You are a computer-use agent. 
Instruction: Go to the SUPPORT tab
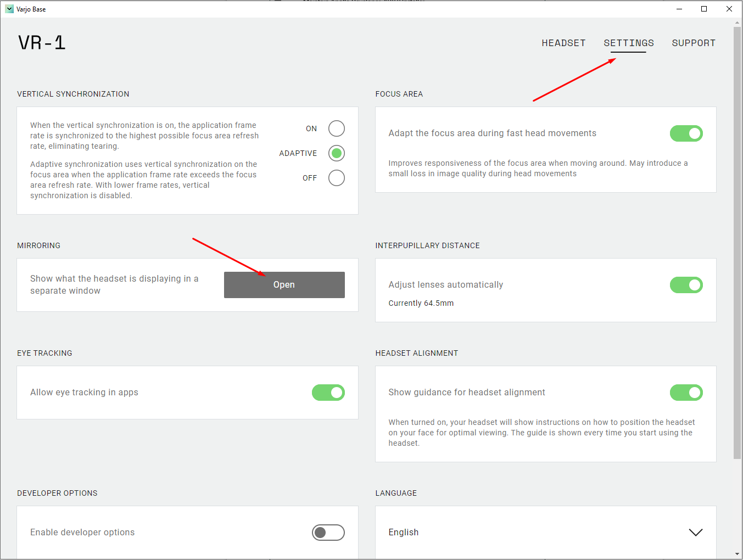click(x=694, y=43)
